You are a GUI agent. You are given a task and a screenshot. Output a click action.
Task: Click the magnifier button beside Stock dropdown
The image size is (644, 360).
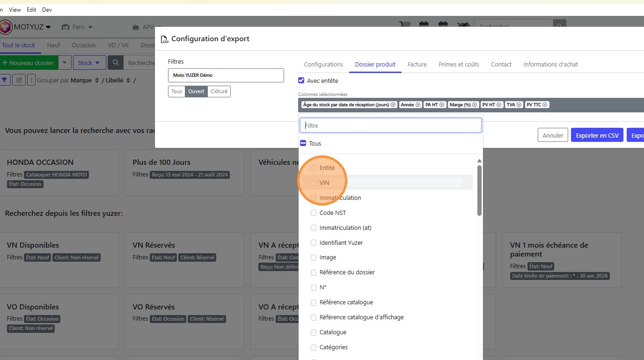116,63
